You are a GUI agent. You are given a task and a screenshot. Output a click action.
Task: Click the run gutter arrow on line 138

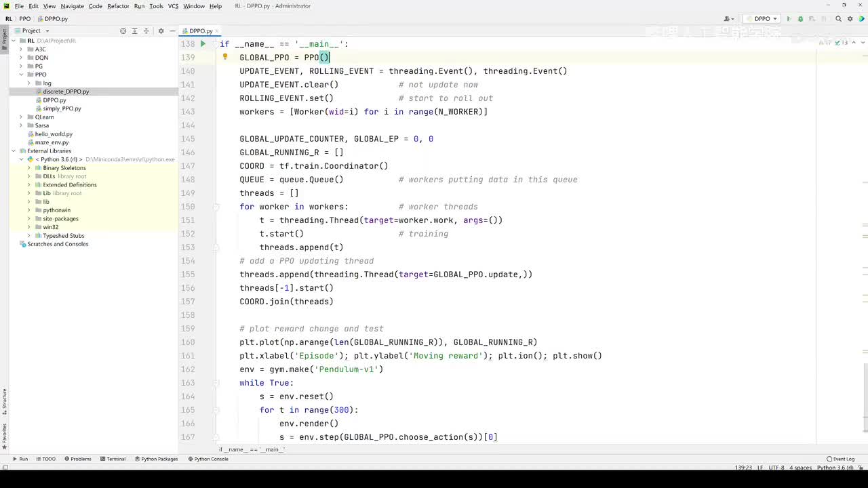[x=203, y=44]
